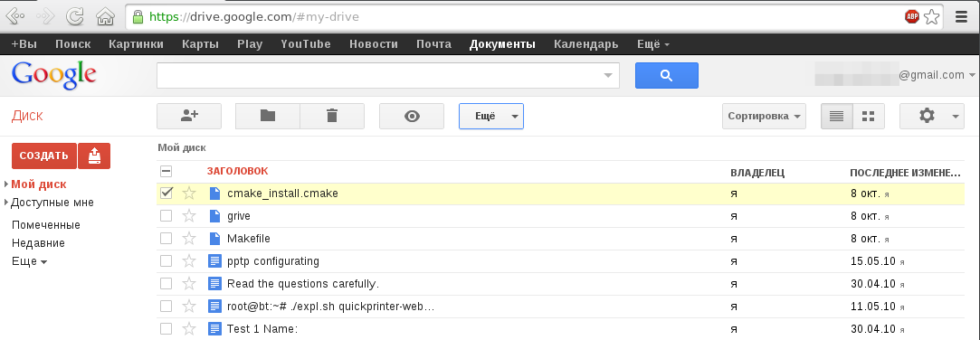Open the dropdown arrow beside settings gear
The image size is (980, 340).
coord(955,117)
